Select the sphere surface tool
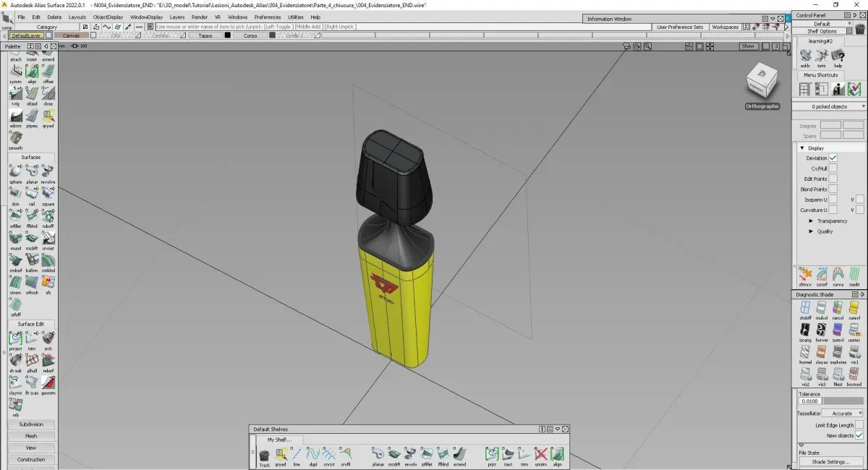Image resolution: width=868 pixels, height=470 pixels. tap(15, 172)
